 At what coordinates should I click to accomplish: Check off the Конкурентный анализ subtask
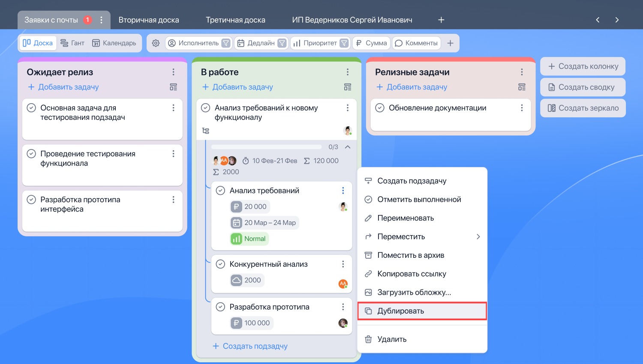pyautogui.click(x=220, y=264)
